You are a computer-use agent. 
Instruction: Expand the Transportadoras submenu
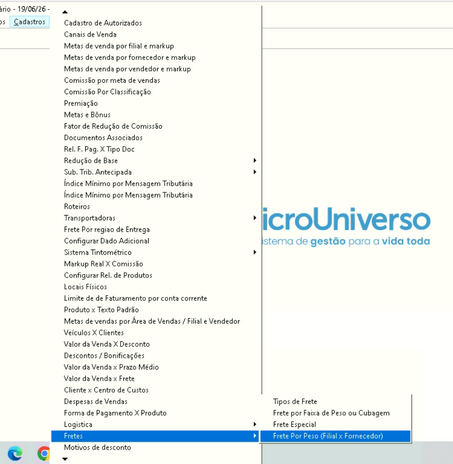coord(155,218)
